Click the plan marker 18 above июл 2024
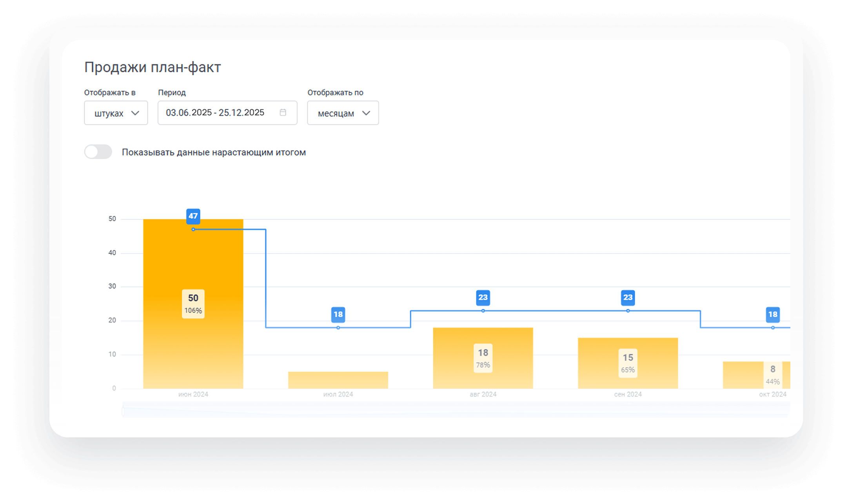This screenshot has height=504, width=848. click(338, 314)
